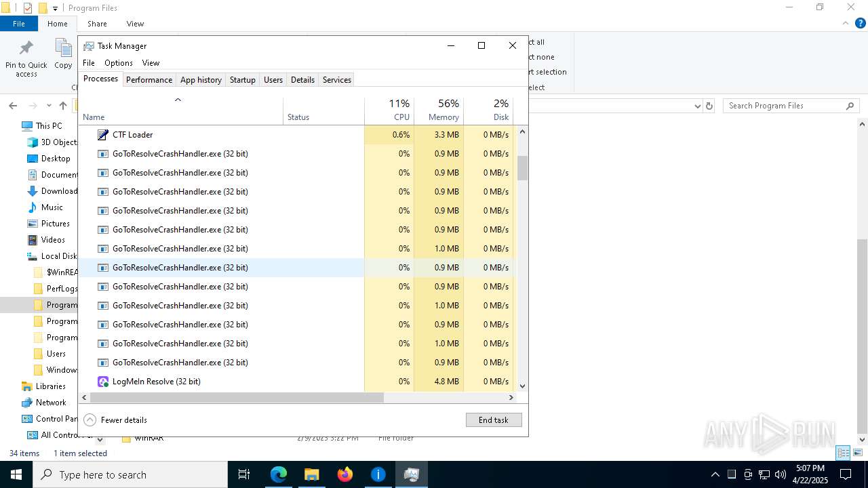Open the Explorer View ribbon tab
868x488 pixels.
[x=135, y=23]
